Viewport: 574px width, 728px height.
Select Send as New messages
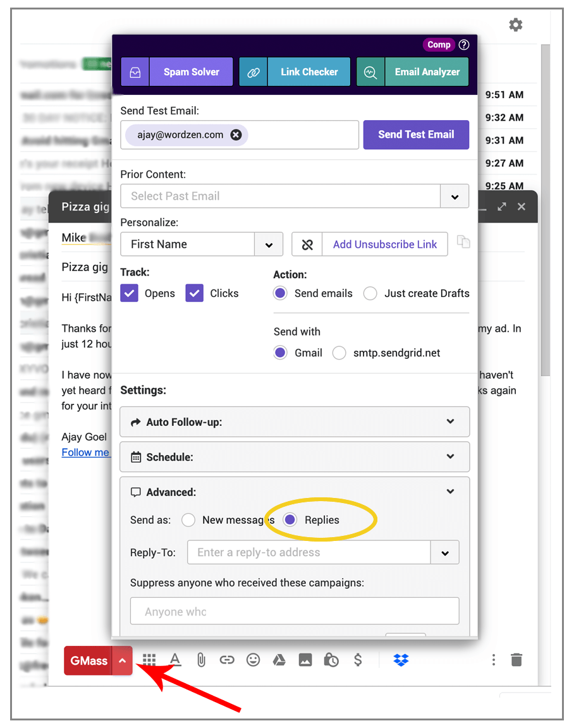[x=188, y=520]
